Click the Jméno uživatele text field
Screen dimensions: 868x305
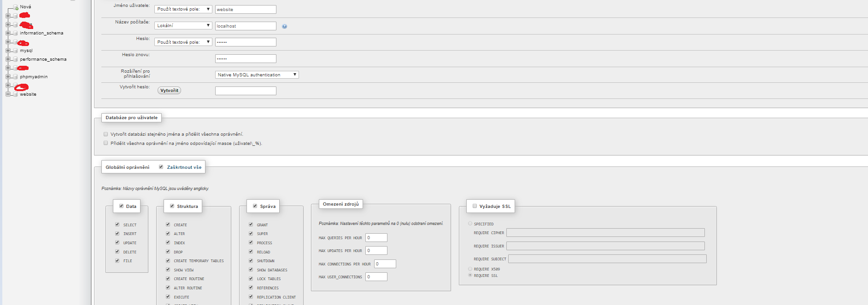click(246, 9)
